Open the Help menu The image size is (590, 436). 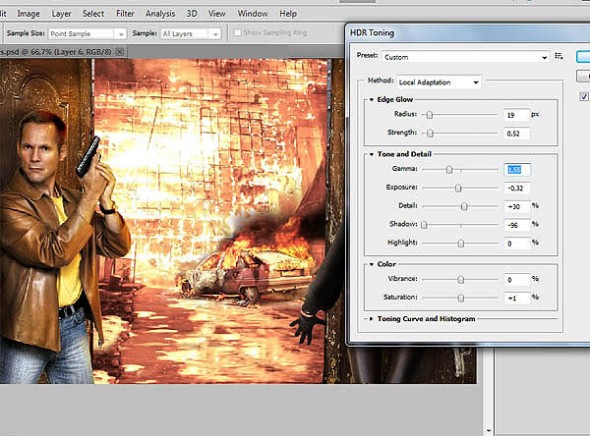[x=288, y=14]
